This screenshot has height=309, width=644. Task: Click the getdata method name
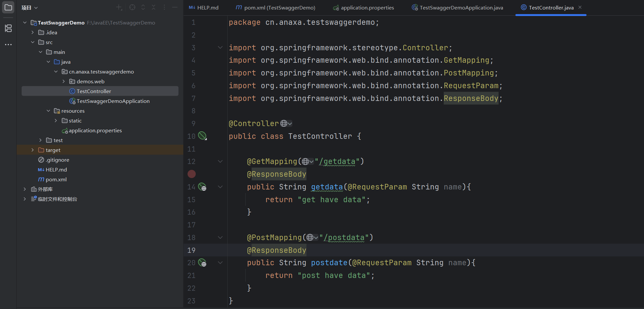tap(327, 187)
